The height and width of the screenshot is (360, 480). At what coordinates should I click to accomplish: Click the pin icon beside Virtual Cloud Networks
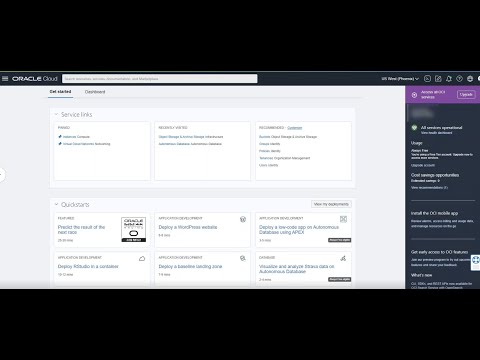(x=60, y=144)
